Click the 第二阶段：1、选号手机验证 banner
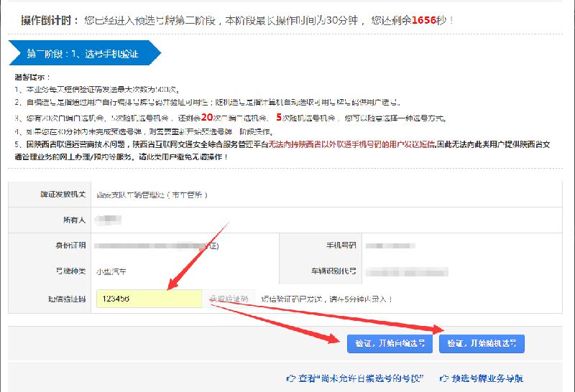This screenshot has height=392, width=575. (85, 53)
